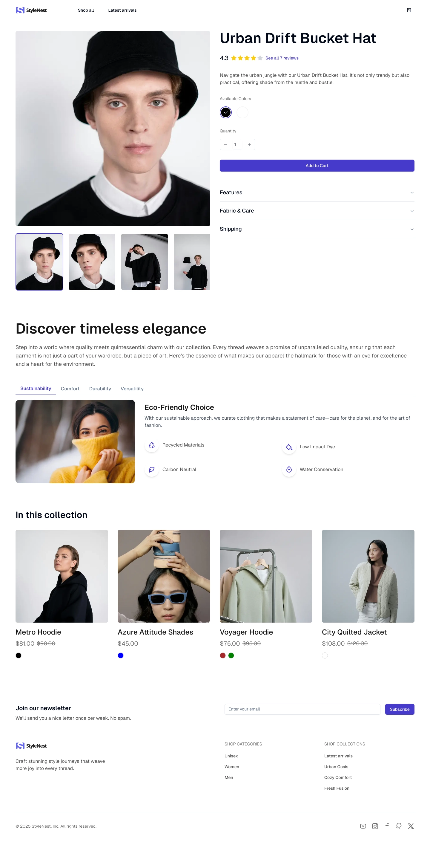Open the shopping cart icon
Viewport: 430px width, 868px height.
point(409,10)
